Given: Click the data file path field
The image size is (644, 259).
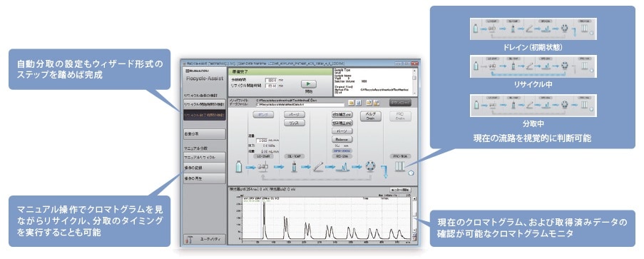Looking at the screenshot, I should pyautogui.click(x=300, y=104).
